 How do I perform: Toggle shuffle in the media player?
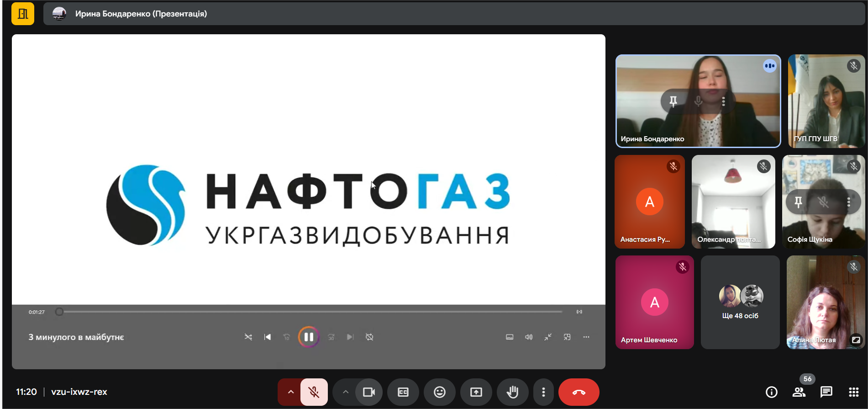pos(248,337)
